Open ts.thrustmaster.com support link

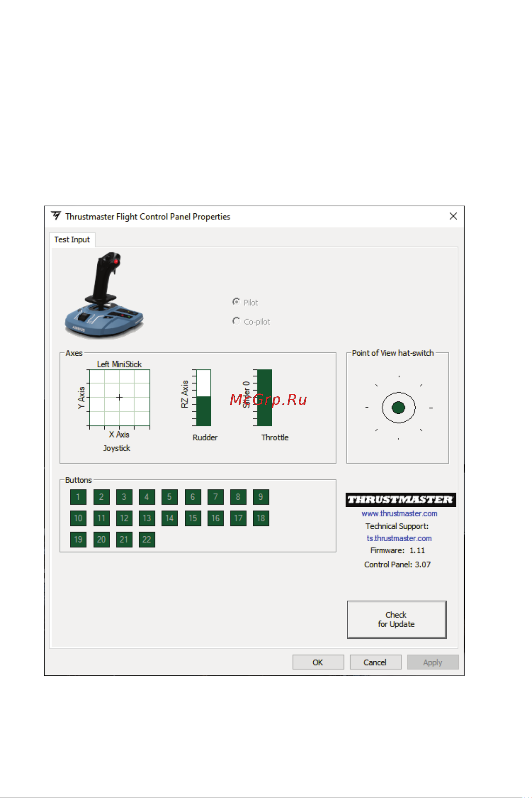(x=399, y=538)
